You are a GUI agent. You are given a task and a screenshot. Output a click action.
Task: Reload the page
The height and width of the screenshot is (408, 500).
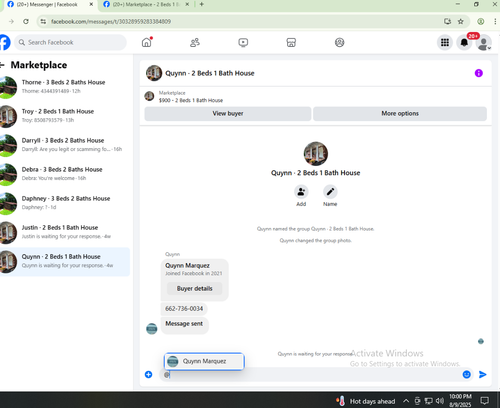click(26, 21)
